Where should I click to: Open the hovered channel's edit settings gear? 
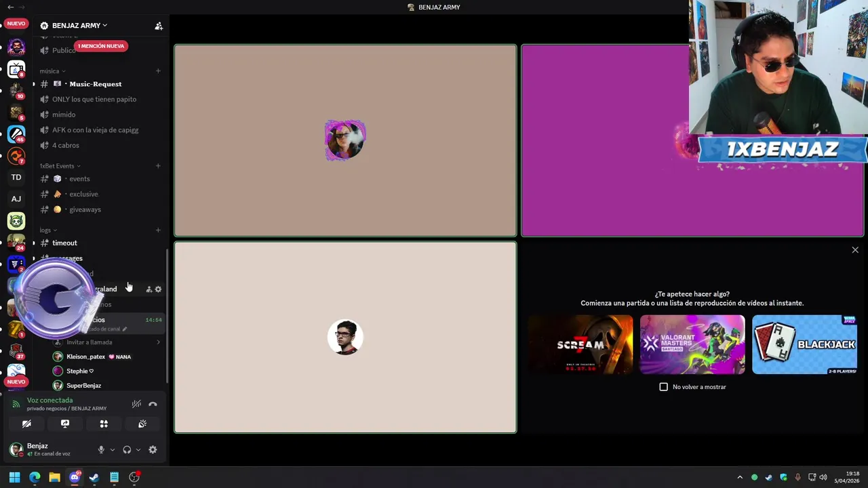coord(159,289)
